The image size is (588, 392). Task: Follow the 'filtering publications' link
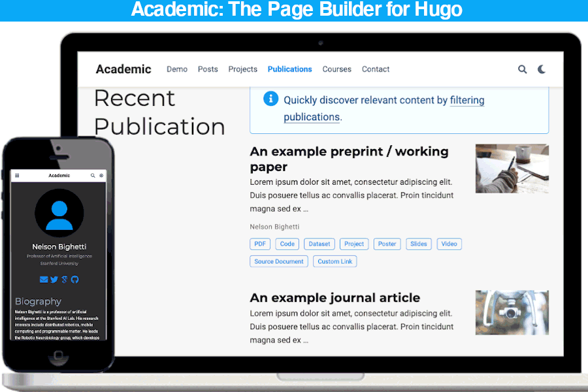tap(467, 101)
